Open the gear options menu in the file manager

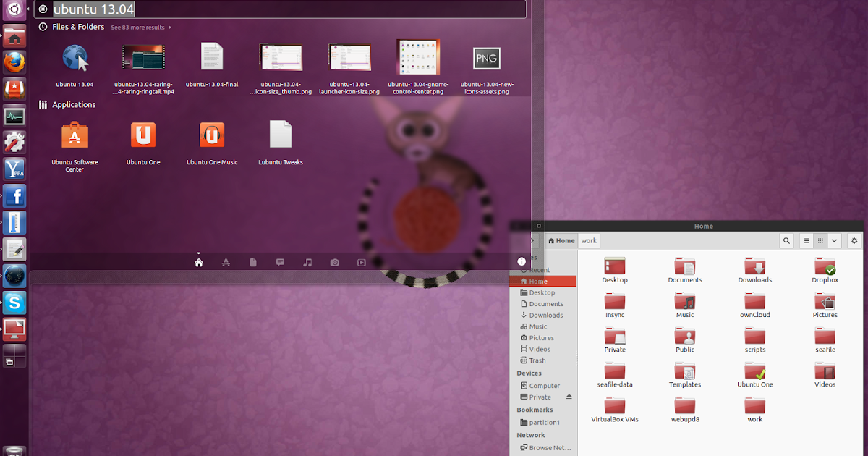click(x=854, y=240)
